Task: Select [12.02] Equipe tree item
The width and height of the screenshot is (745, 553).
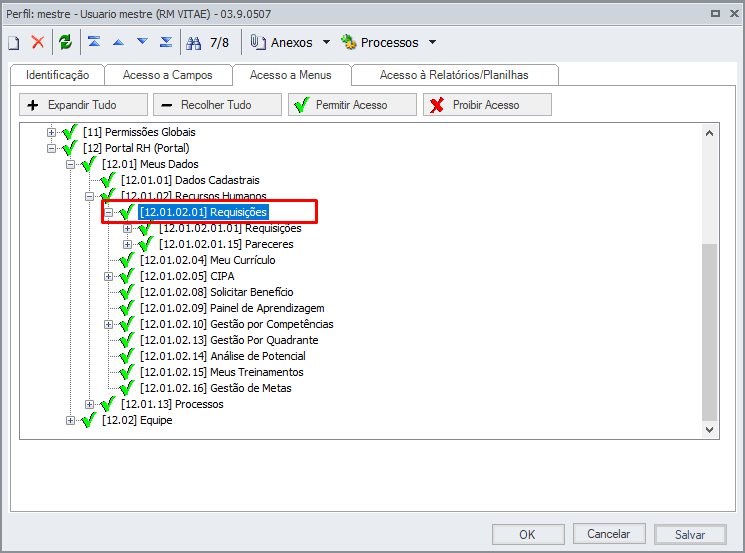Action: pyautogui.click(x=137, y=420)
